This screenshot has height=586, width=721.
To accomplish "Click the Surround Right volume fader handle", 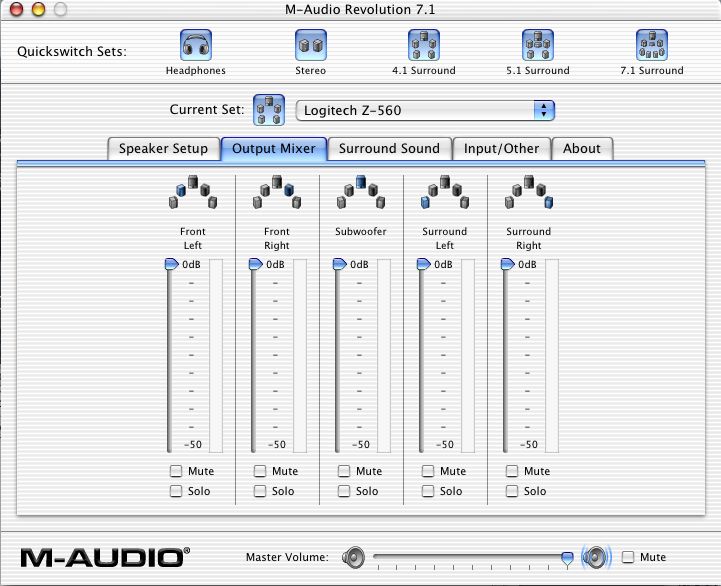I will [x=508, y=264].
